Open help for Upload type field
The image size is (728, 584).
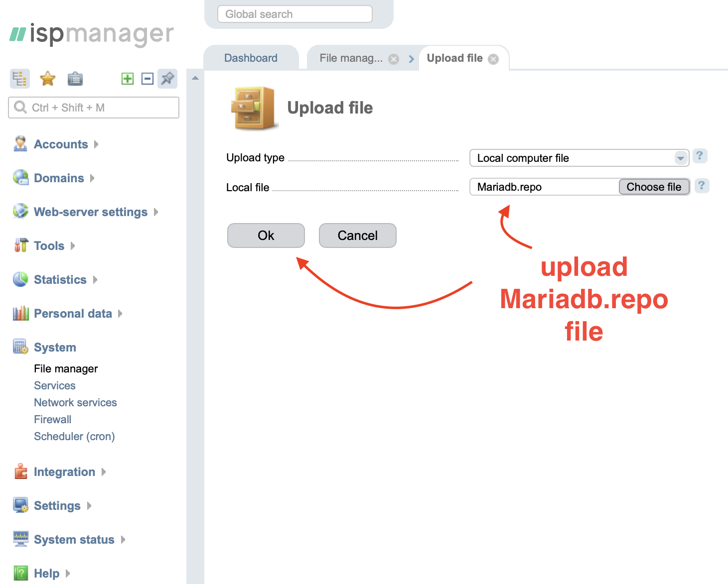(700, 156)
